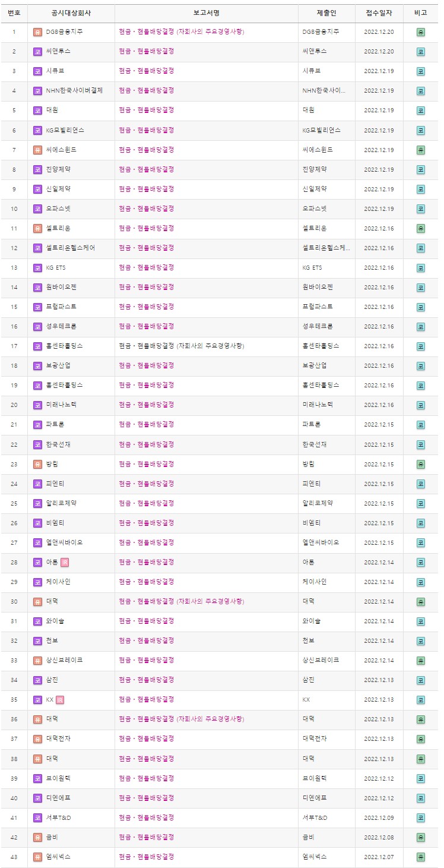Open 와이솔 company link in company column

point(55,621)
